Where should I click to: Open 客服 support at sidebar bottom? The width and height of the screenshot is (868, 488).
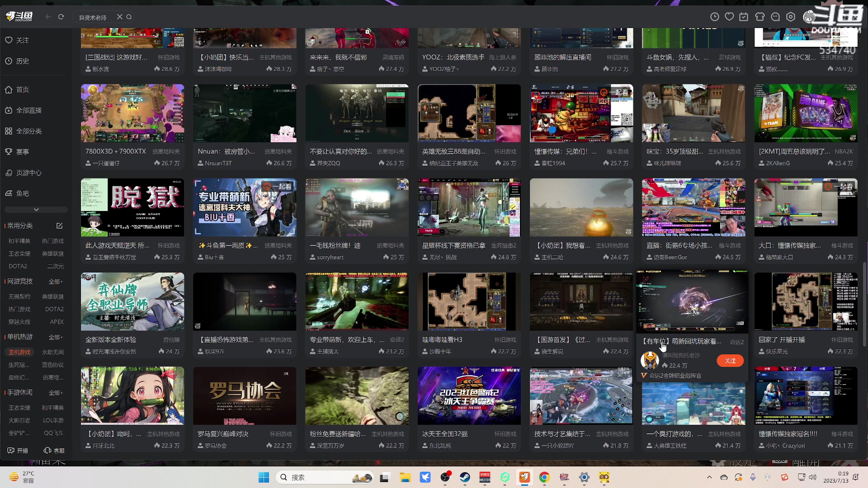54,450
